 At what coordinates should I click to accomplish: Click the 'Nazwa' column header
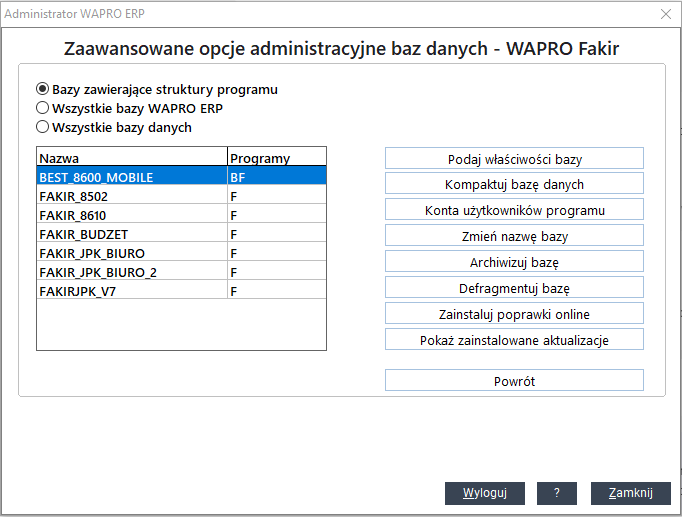click(x=132, y=157)
